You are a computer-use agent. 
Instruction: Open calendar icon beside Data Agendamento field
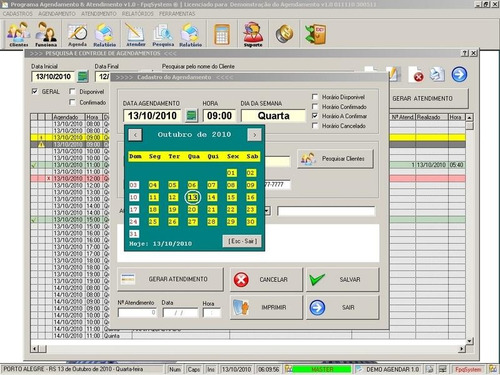(x=191, y=116)
